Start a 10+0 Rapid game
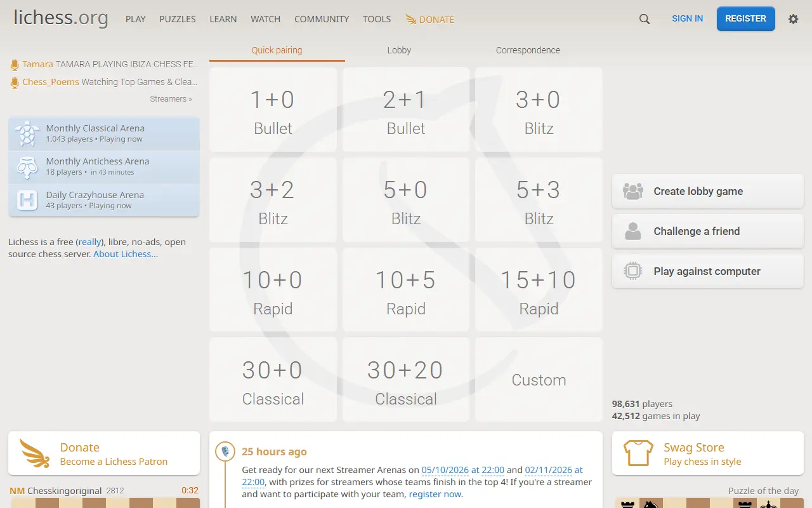812x508 pixels. [273, 290]
